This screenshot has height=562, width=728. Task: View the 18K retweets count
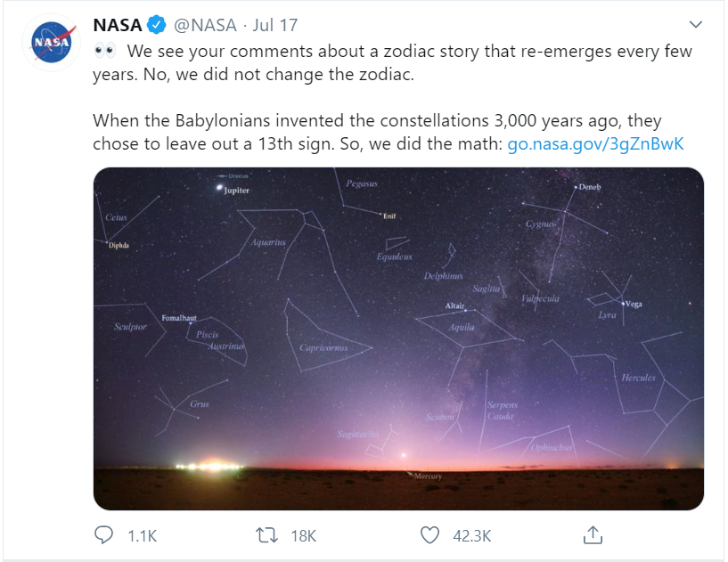pos(304,536)
